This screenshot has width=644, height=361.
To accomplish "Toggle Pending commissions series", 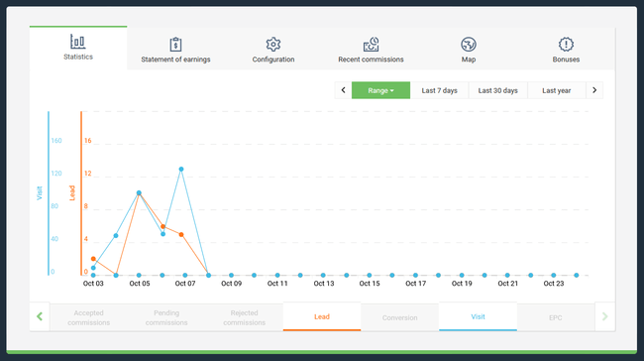I will point(166,317).
